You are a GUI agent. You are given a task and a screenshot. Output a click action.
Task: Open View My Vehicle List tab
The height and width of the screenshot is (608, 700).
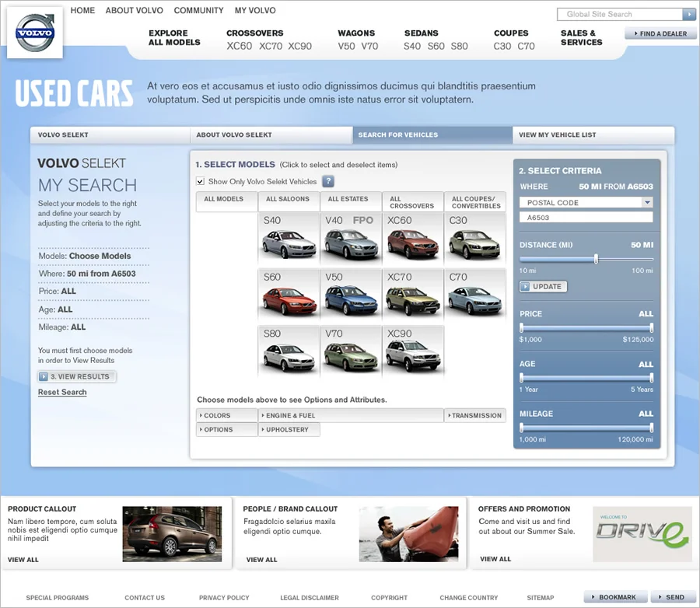click(x=593, y=135)
